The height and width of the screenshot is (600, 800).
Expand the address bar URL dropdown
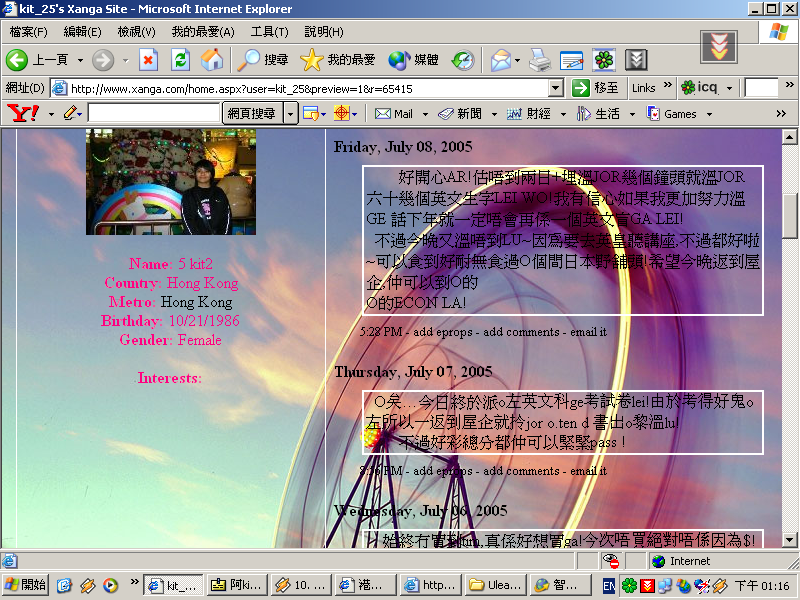556,88
